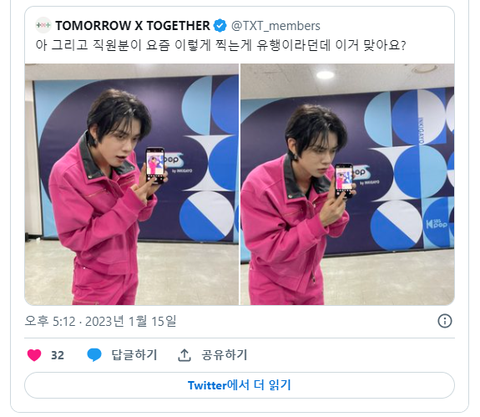Click the Twitter에서 더 읽기 button
Viewport: 480px width, 417px height.
pyautogui.click(x=239, y=385)
